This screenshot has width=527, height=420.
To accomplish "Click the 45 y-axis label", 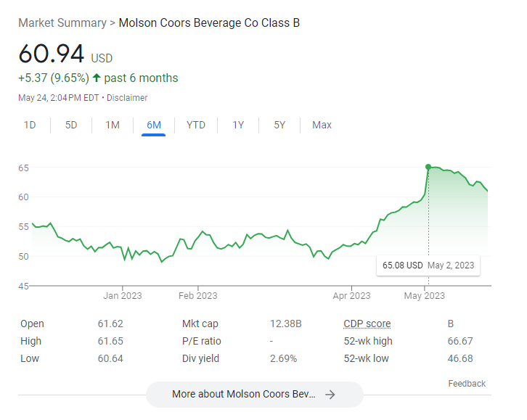I will point(23,286).
